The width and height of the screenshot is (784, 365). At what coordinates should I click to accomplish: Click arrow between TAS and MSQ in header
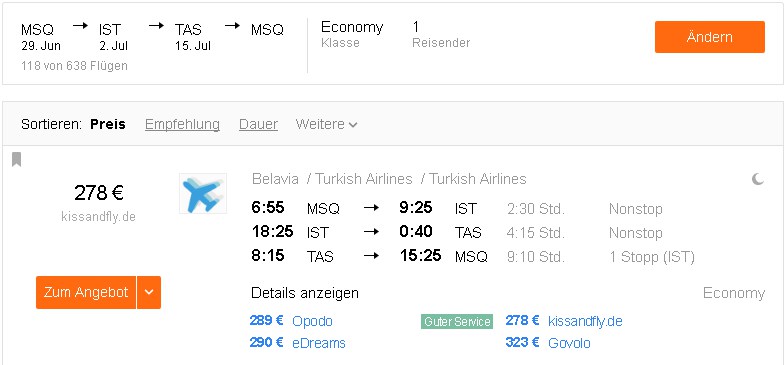[x=232, y=26]
